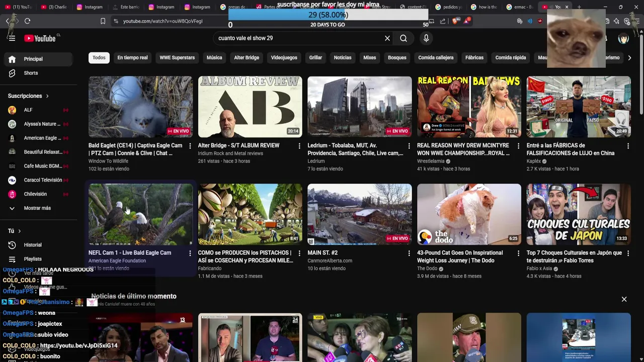Open the video title about PISTACHOS
Image resolution: width=644 pixels, height=362 pixels.
coord(246,257)
